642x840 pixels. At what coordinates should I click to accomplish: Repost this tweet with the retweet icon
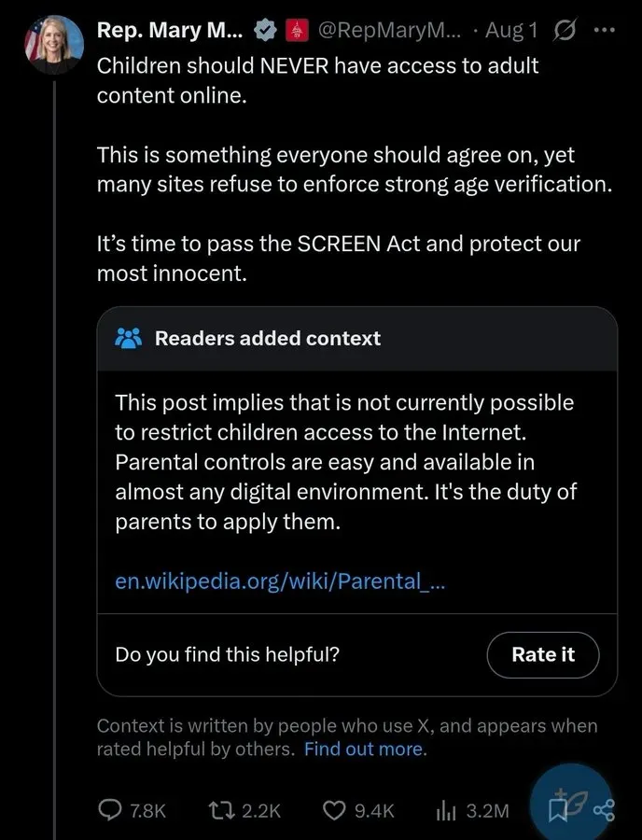pyautogui.click(x=218, y=810)
